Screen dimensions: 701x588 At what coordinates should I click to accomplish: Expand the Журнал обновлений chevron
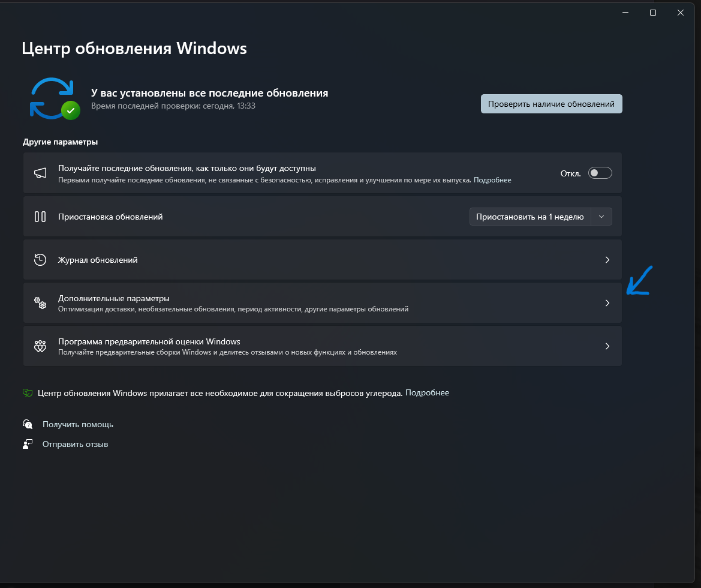pyautogui.click(x=607, y=260)
